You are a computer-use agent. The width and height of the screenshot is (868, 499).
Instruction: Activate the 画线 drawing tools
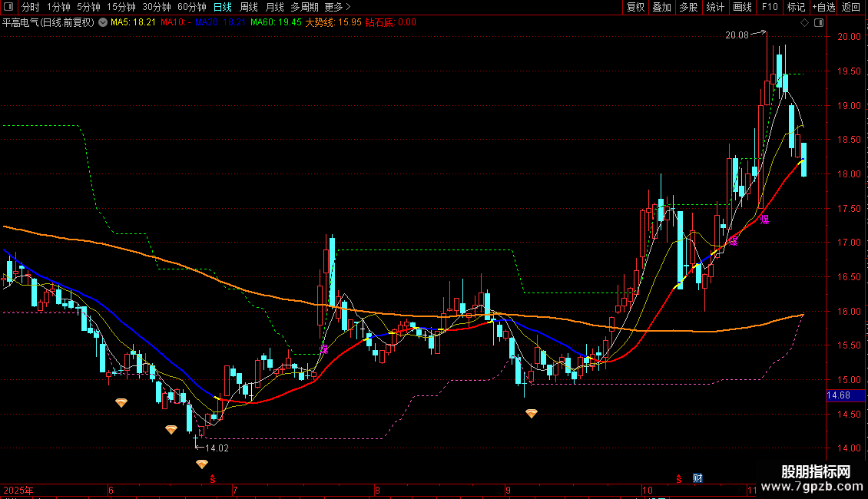(742, 7)
